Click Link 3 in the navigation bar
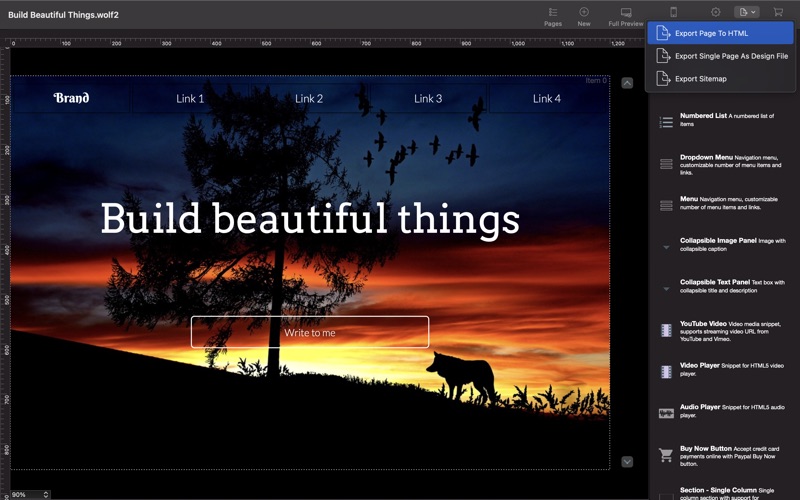Image resolution: width=800 pixels, height=500 pixels. tap(428, 98)
